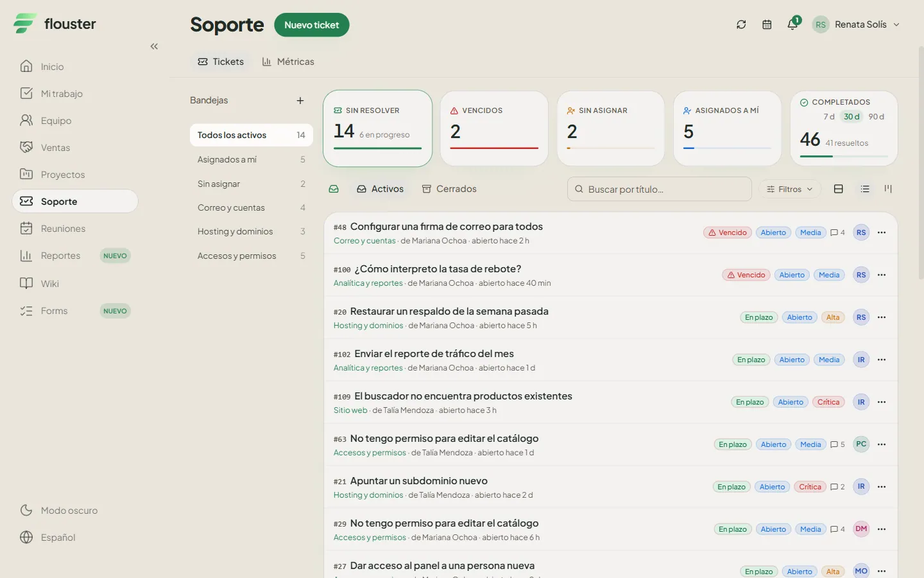Open the more options menu for ticket #48

pos(882,232)
